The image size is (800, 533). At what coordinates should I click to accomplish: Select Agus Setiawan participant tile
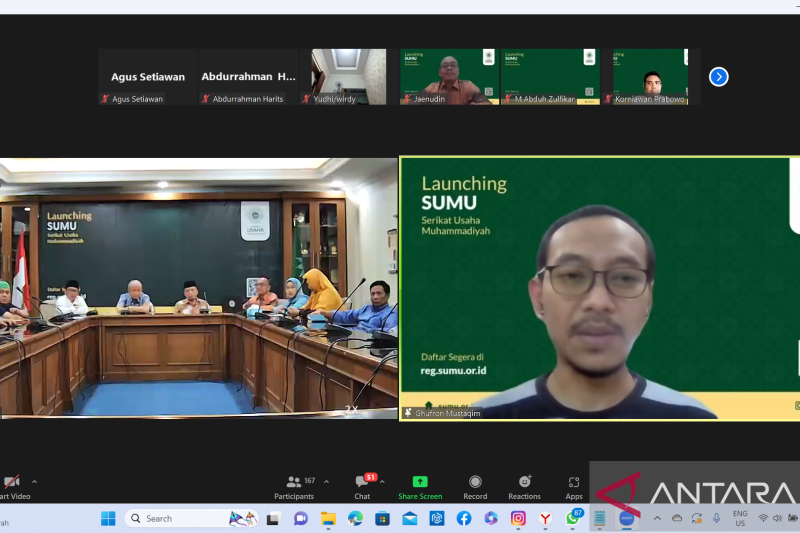[148, 77]
